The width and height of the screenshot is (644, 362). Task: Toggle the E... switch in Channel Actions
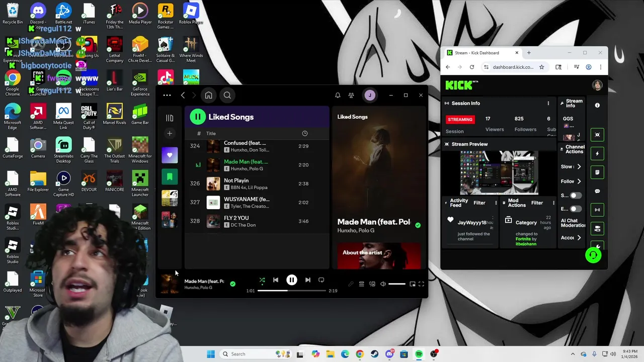pyautogui.click(x=575, y=209)
